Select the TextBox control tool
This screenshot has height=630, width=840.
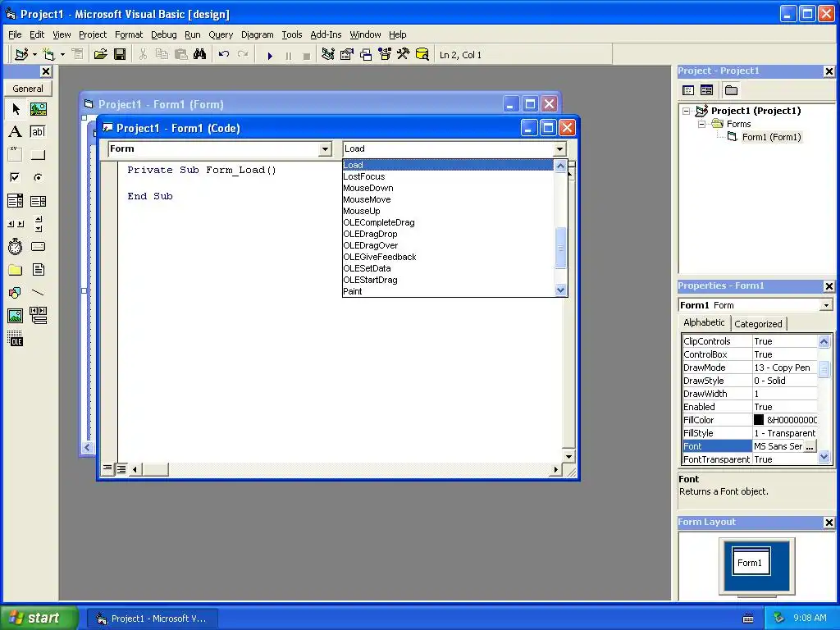38,132
